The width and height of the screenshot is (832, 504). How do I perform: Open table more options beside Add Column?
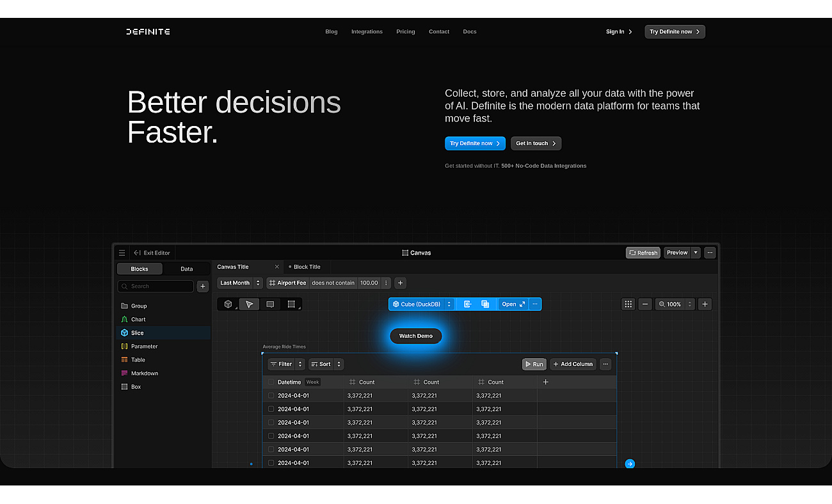coord(605,364)
